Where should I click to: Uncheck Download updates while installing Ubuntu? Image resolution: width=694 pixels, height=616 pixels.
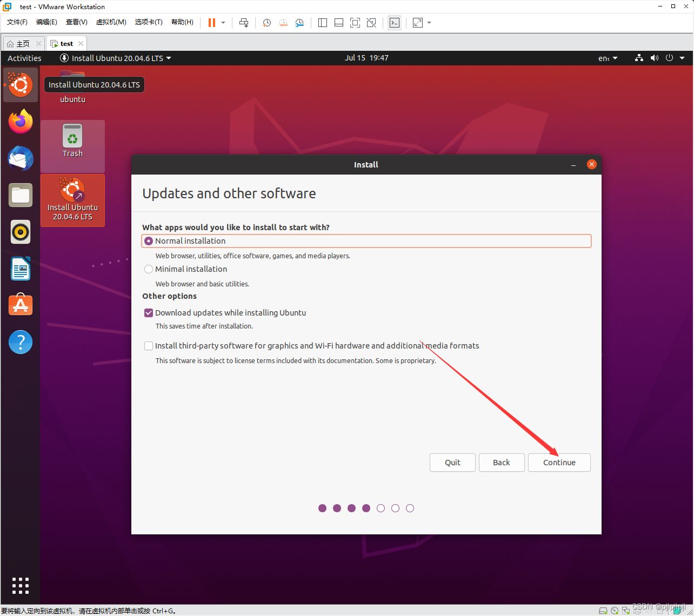pyautogui.click(x=149, y=313)
